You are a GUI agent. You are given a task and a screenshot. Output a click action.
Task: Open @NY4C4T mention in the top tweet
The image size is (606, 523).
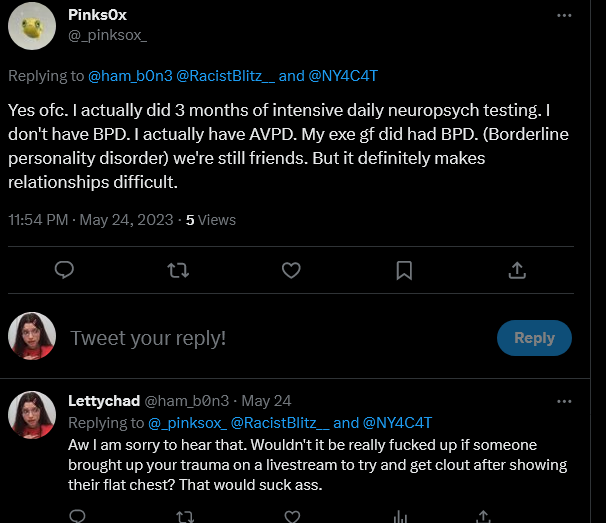(343, 76)
